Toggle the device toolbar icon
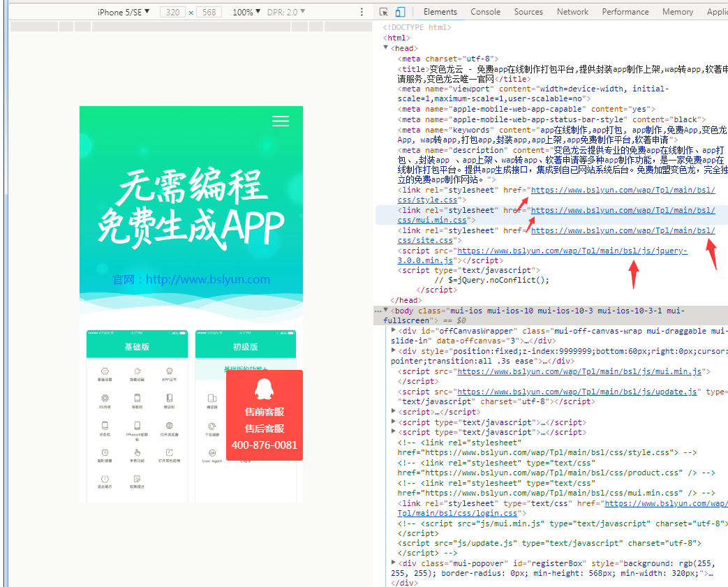 point(400,12)
